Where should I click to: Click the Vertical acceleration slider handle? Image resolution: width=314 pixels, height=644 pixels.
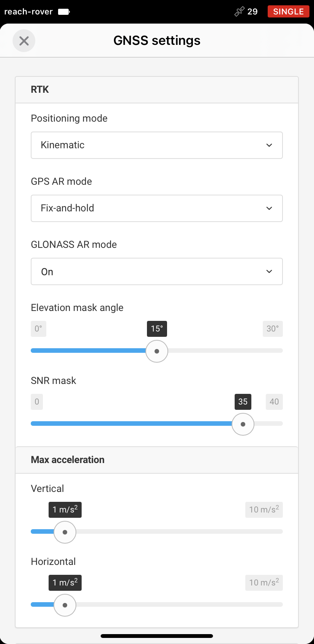pyautogui.click(x=65, y=532)
